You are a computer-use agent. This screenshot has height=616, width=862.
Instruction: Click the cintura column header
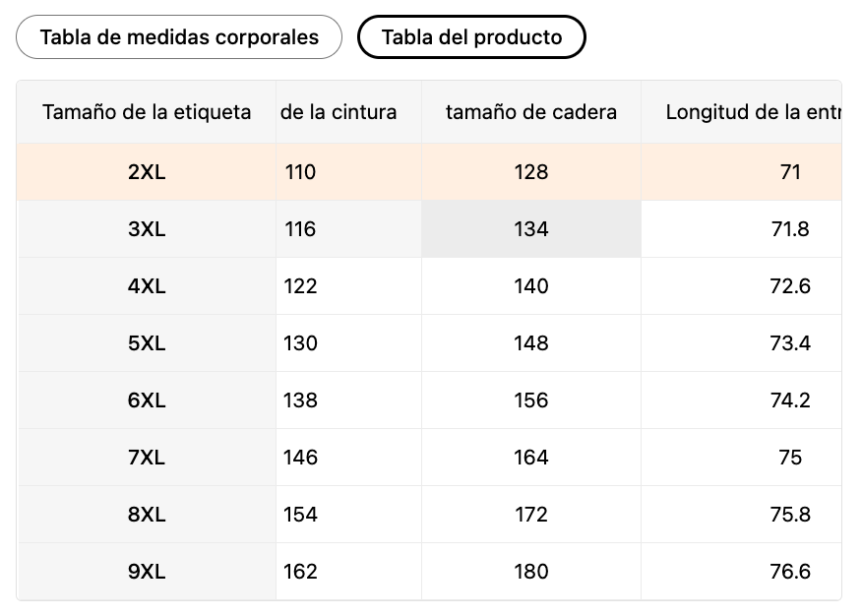339,112
